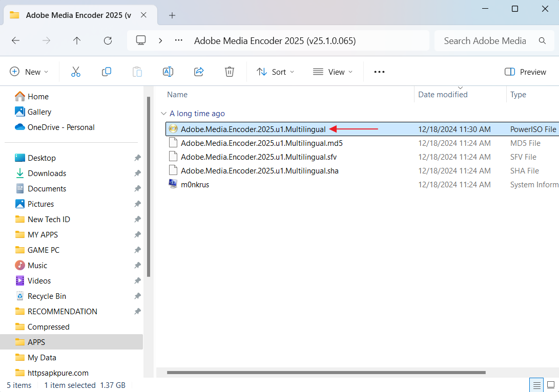
Task: Delete the selected file using the trash icon
Action: coord(229,72)
